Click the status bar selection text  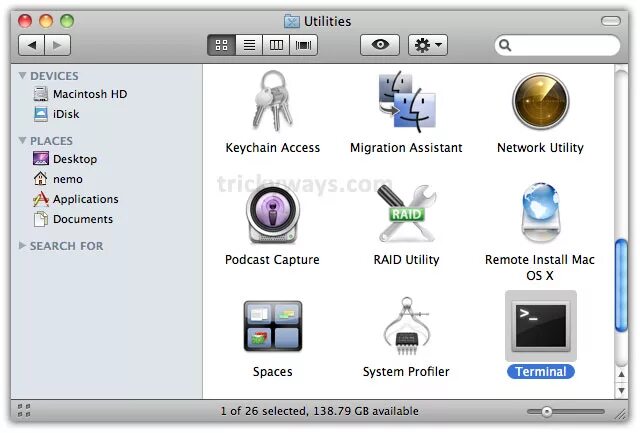click(320, 411)
